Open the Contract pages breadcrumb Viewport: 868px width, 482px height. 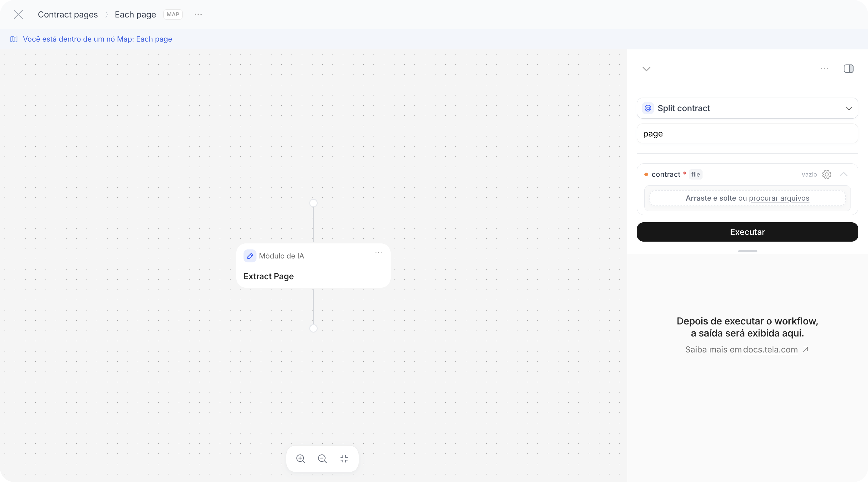[x=68, y=14]
